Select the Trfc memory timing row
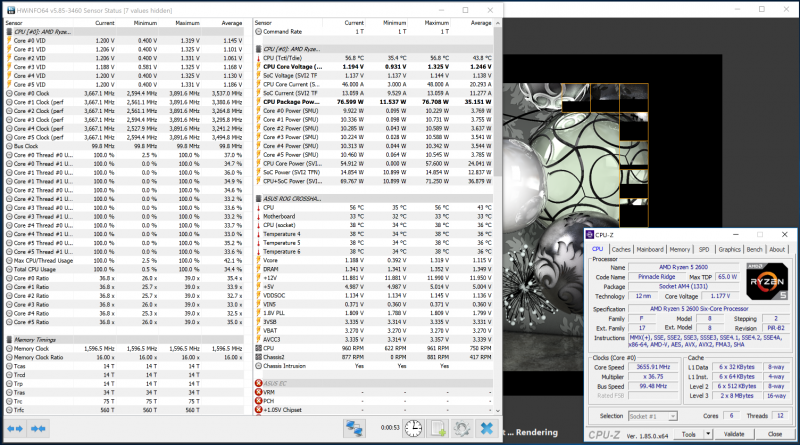The width and height of the screenshot is (800, 445). point(124,410)
